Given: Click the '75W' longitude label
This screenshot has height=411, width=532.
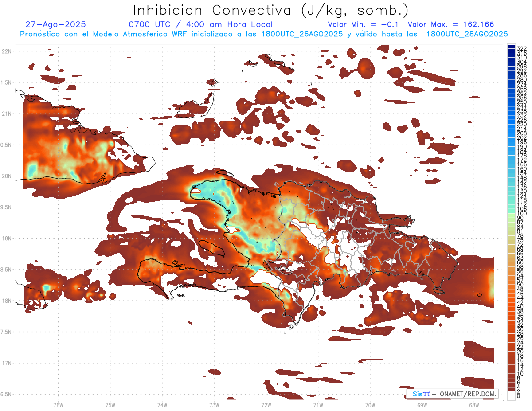Looking at the screenshot, I should pos(110,405).
